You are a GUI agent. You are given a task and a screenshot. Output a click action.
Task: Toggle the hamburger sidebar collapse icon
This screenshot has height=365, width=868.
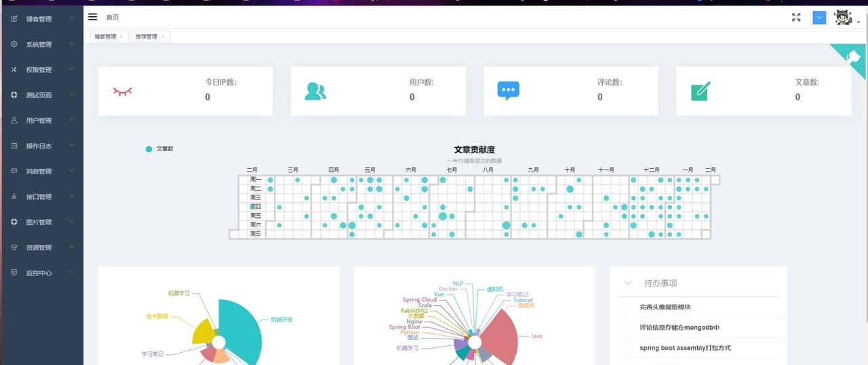93,17
